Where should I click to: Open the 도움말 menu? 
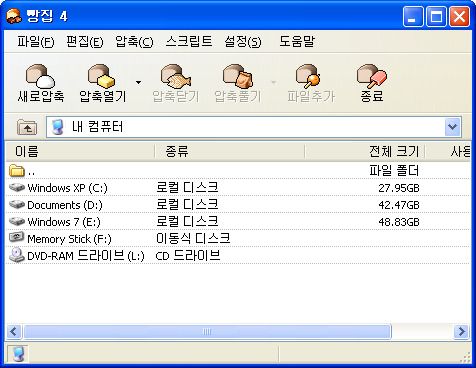[297, 42]
